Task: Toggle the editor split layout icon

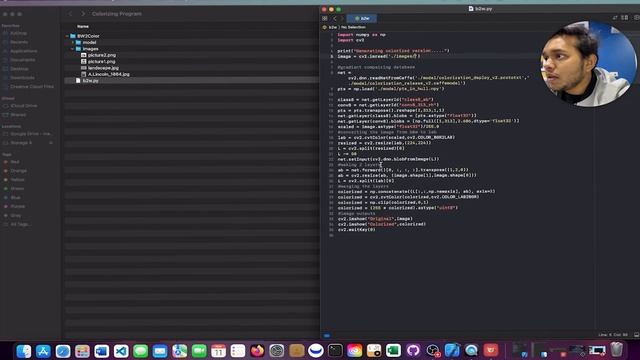Action: pyautogui.click(x=624, y=18)
